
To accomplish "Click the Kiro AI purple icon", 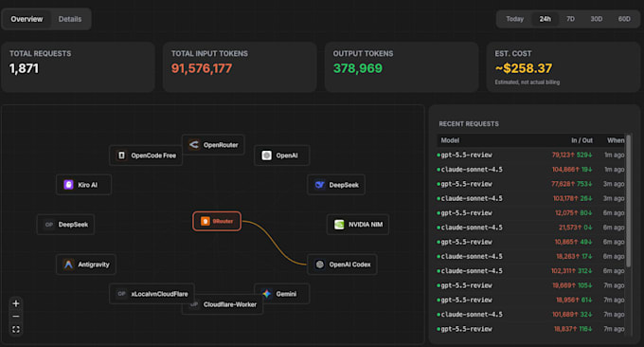I will [x=68, y=185].
